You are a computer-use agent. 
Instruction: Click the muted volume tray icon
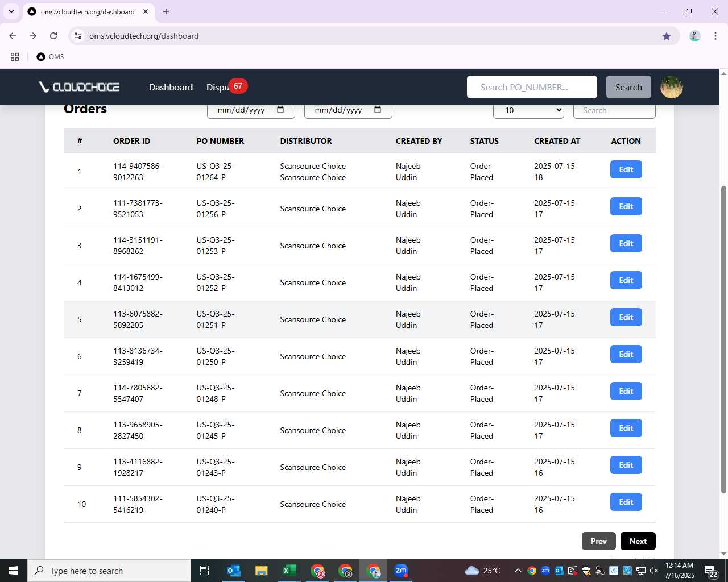coord(654,571)
